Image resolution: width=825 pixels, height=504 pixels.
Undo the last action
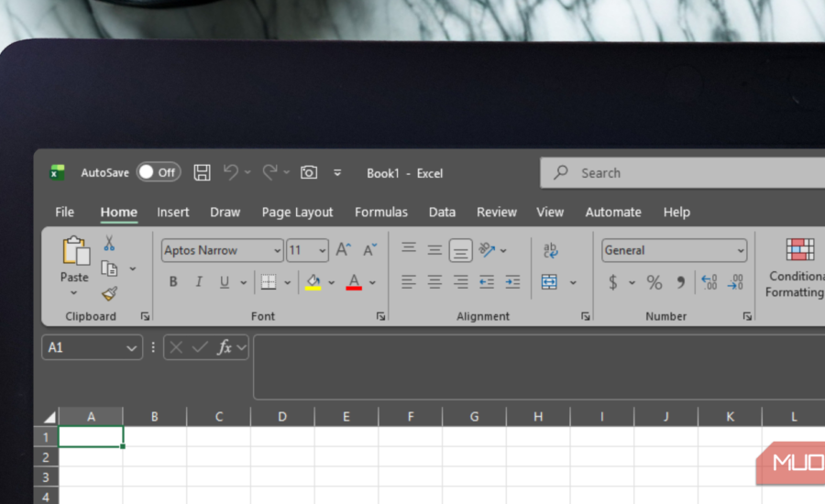click(x=231, y=172)
